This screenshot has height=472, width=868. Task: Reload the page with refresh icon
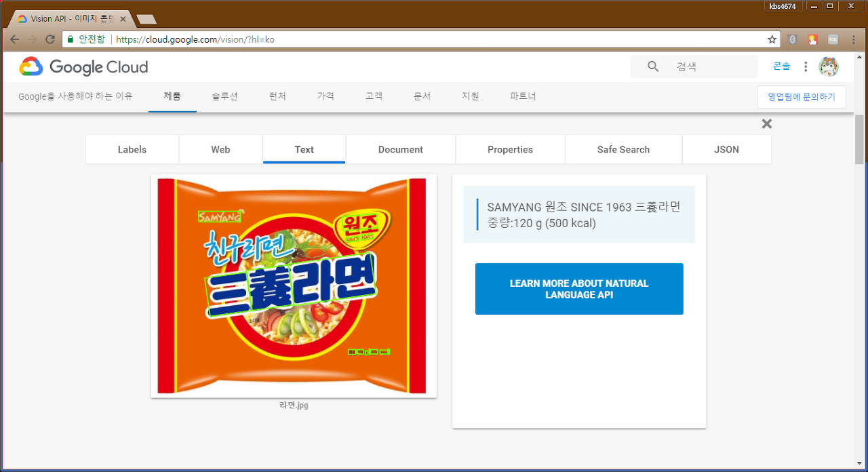tap(50, 39)
